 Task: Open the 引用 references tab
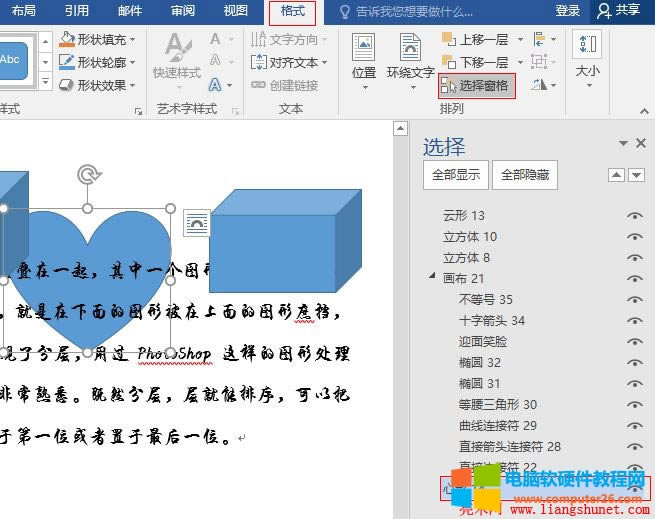coord(77,11)
